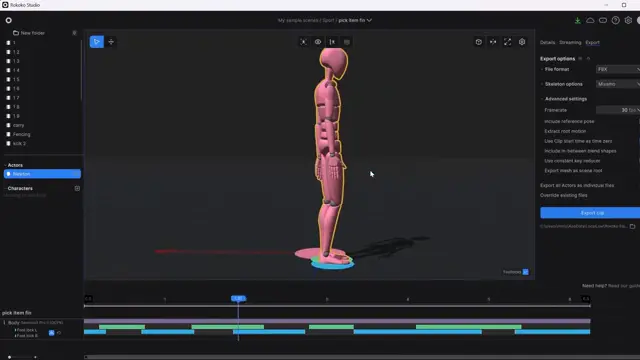640x360 pixels.
Task: Click 'Override existing files' option
Action: coord(564,196)
